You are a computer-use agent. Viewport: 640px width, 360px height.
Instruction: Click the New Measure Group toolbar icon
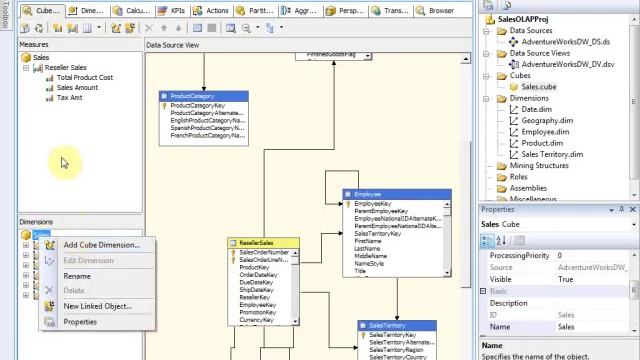73,28
